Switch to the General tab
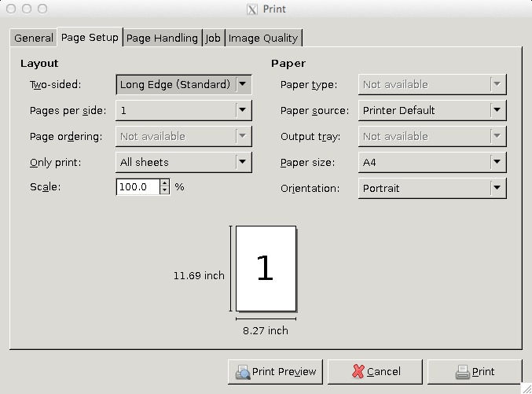The height and width of the screenshot is (394, 532). pos(33,38)
